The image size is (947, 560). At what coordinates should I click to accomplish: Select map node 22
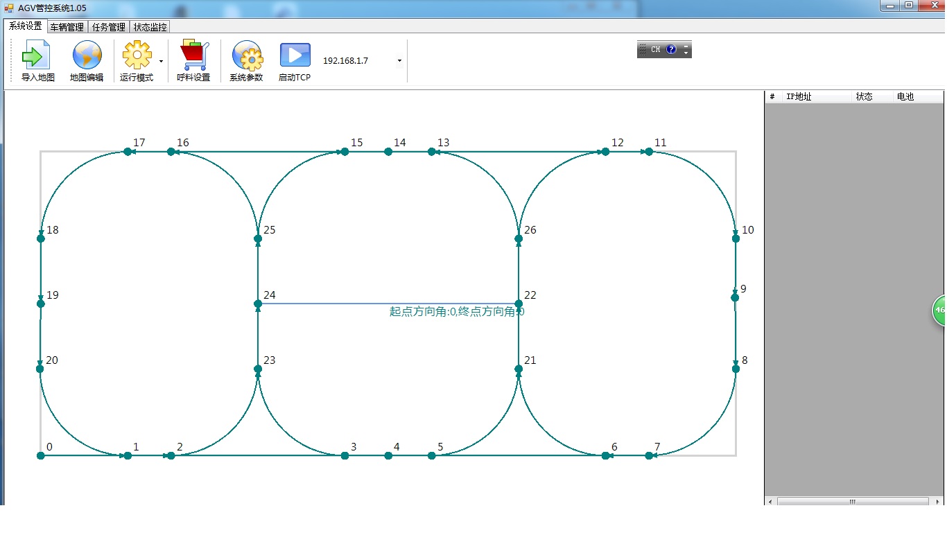point(519,304)
